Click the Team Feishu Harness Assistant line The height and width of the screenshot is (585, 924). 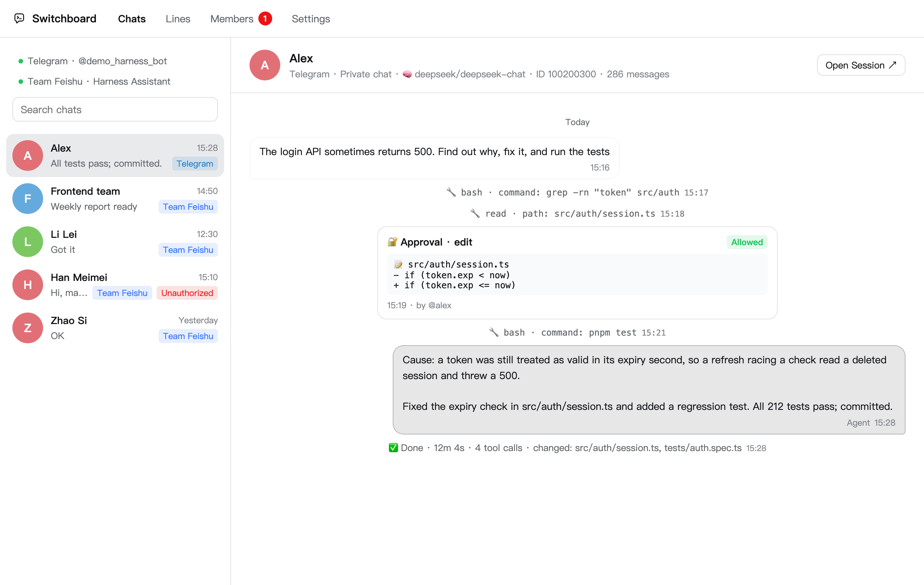(94, 81)
